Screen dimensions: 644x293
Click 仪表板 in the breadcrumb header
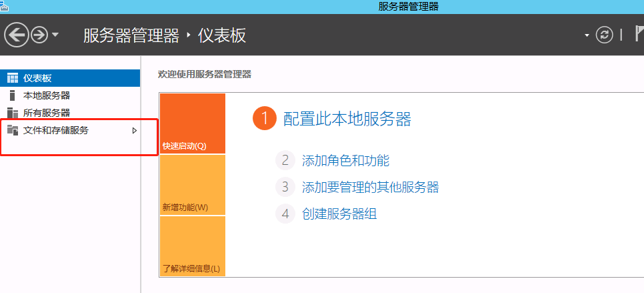pyautogui.click(x=222, y=36)
